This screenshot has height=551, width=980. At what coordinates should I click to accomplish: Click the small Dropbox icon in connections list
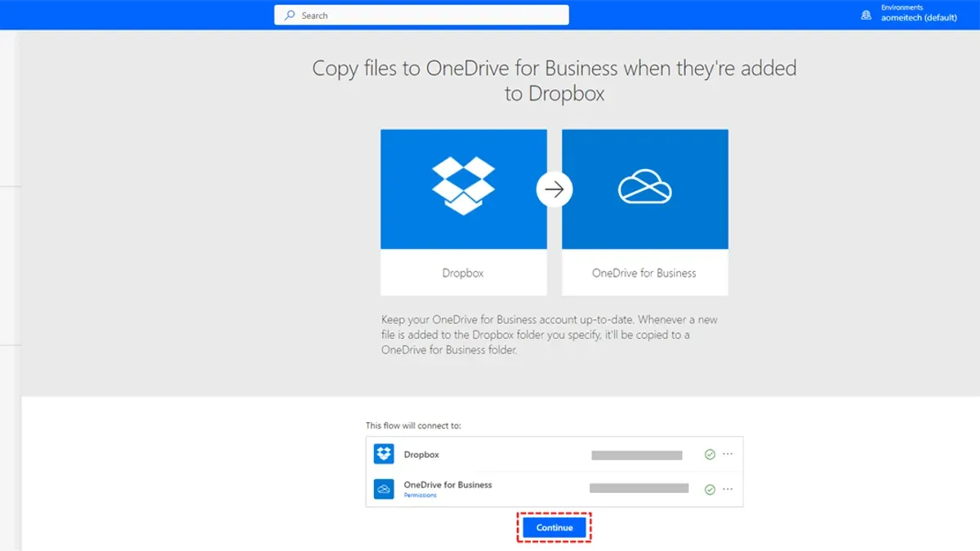384,454
